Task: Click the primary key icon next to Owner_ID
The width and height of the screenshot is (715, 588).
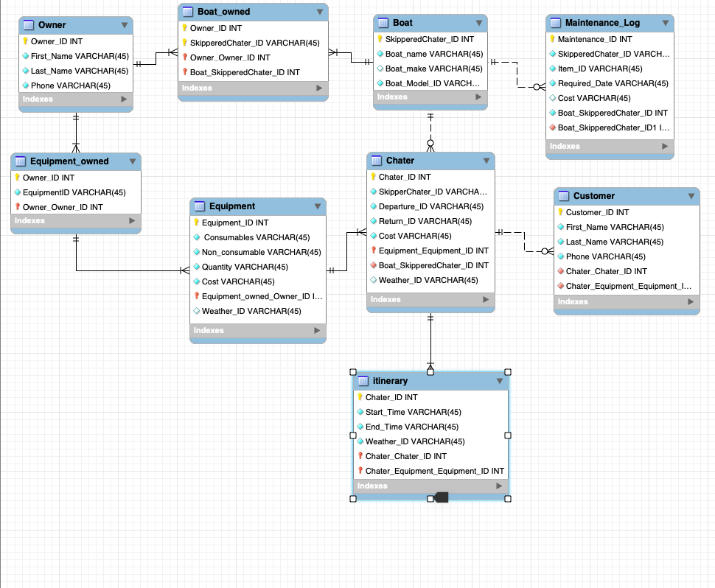Action: tap(24, 41)
